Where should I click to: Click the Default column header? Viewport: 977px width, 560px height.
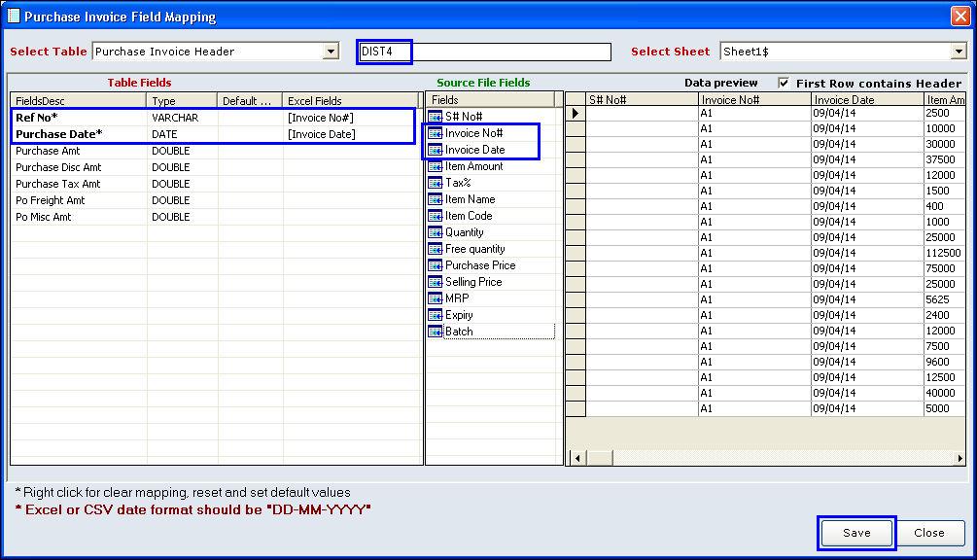pyautogui.click(x=250, y=101)
